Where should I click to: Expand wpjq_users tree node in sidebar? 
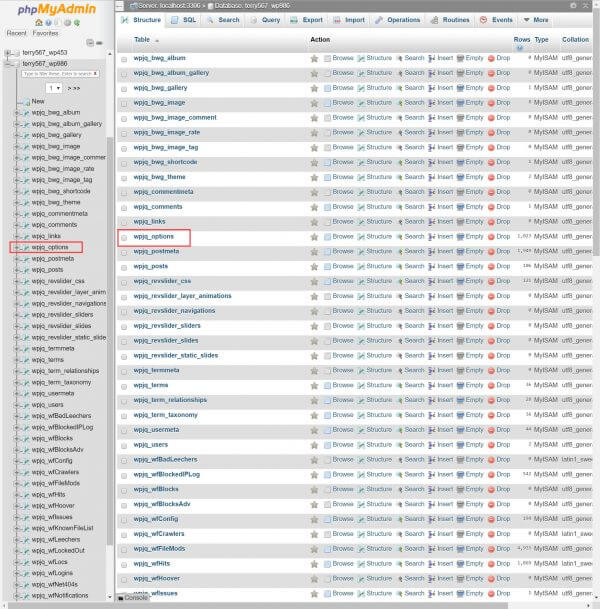(x=16, y=405)
